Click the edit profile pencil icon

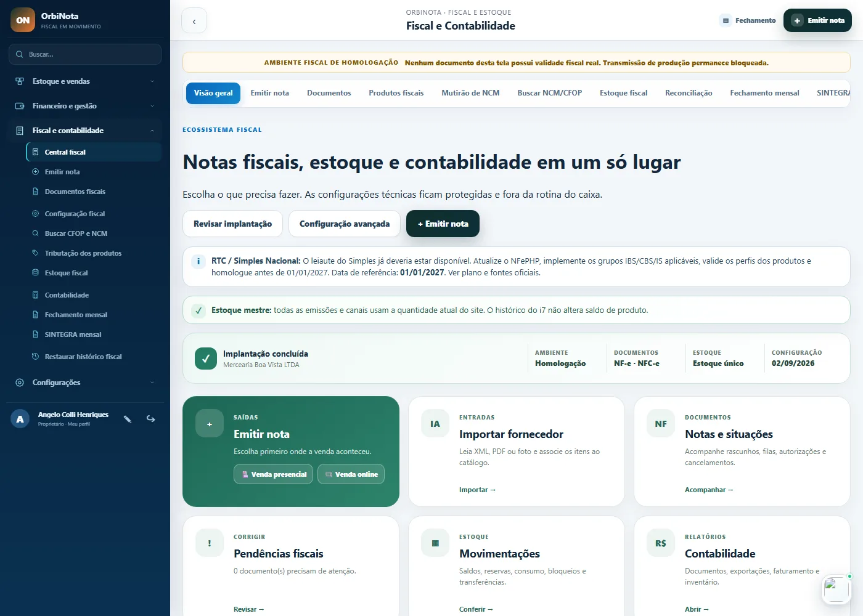[x=128, y=419]
